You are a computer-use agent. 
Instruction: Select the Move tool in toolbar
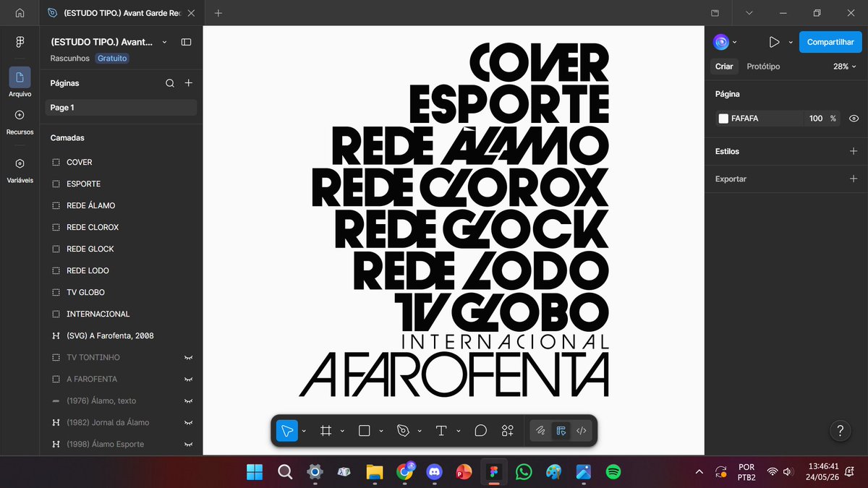tap(287, 431)
